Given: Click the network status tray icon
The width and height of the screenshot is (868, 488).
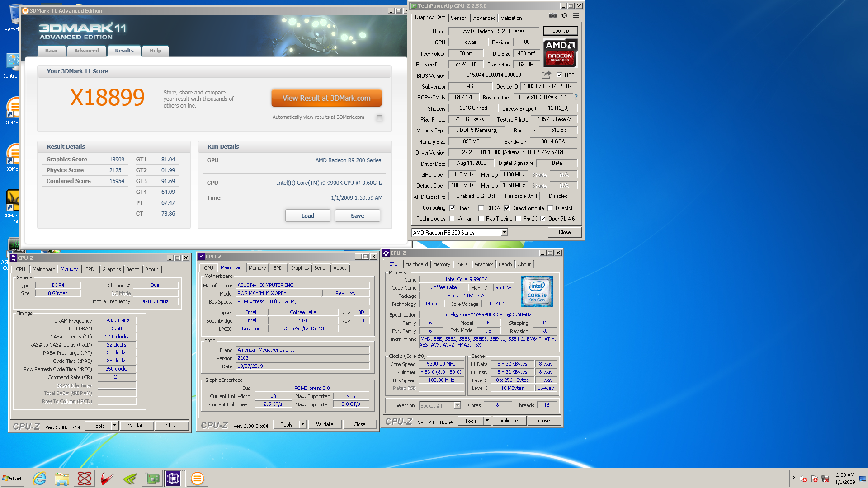Looking at the screenshot, I should click(x=825, y=479).
